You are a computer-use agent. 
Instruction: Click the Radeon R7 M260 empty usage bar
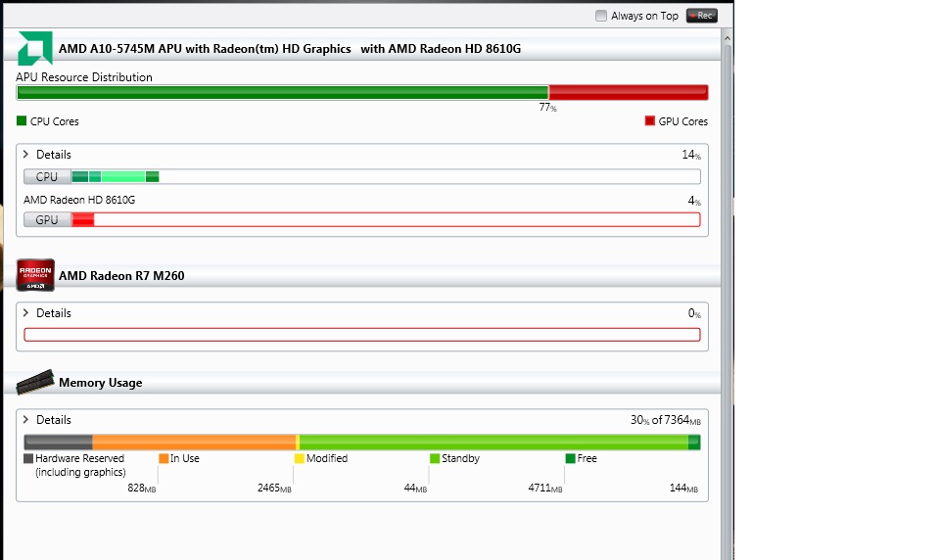(x=362, y=335)
